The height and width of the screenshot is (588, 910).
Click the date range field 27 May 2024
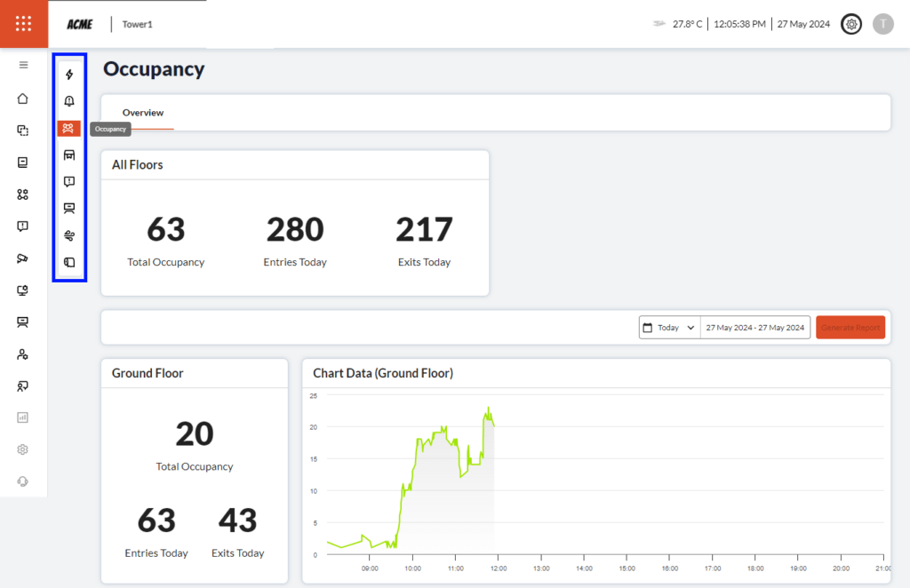click(x=754, y=328)
